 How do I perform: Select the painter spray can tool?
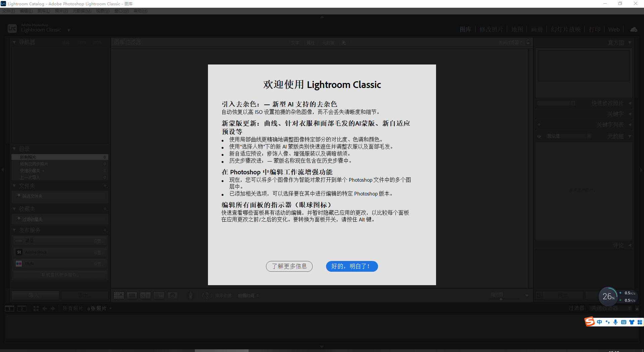[191, 295]
